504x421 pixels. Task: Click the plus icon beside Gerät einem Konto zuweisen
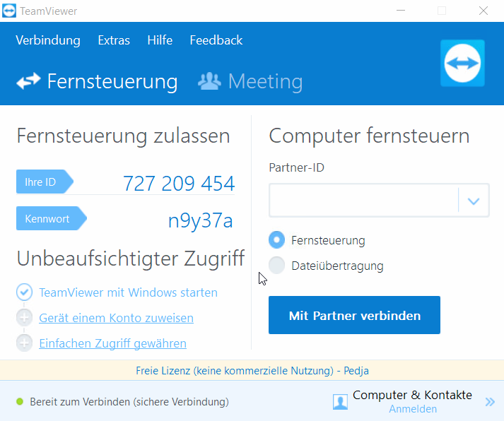pos(24,318)
